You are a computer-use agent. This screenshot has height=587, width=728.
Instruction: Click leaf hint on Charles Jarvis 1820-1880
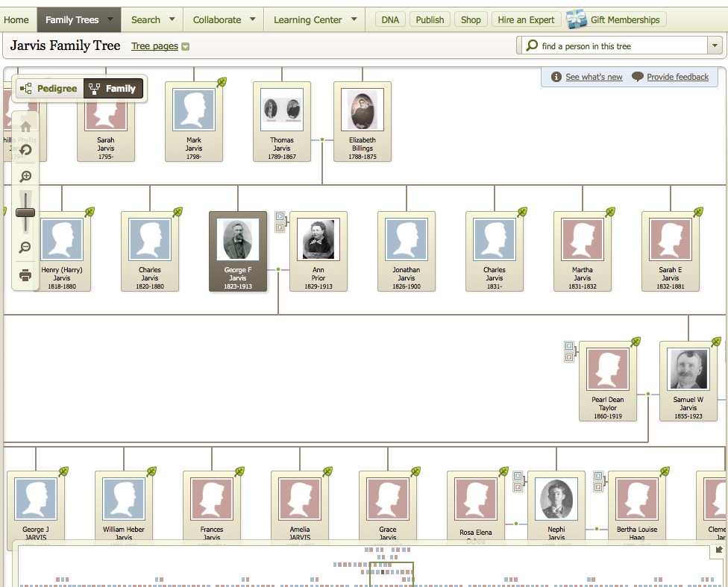point(178,212)
